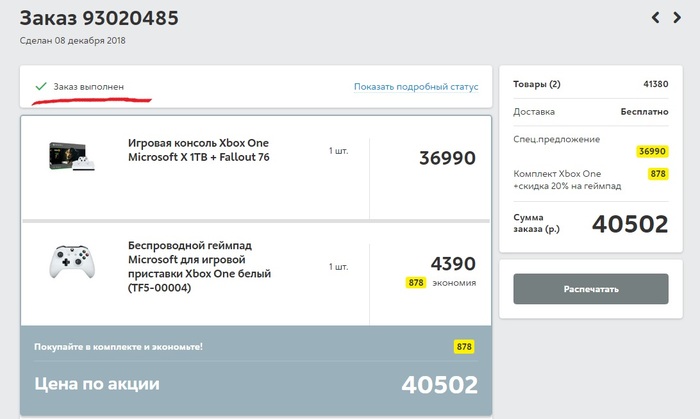
Task: Click the console price 36990
Action: coord(447,157)
